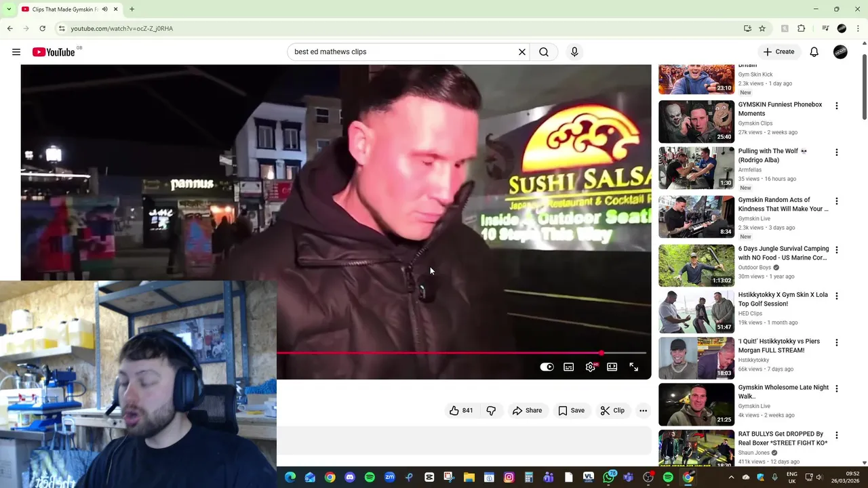Open more options for 6 Days Jungle Survival
Screen dimensions: 868x488
tap(836, 250)
